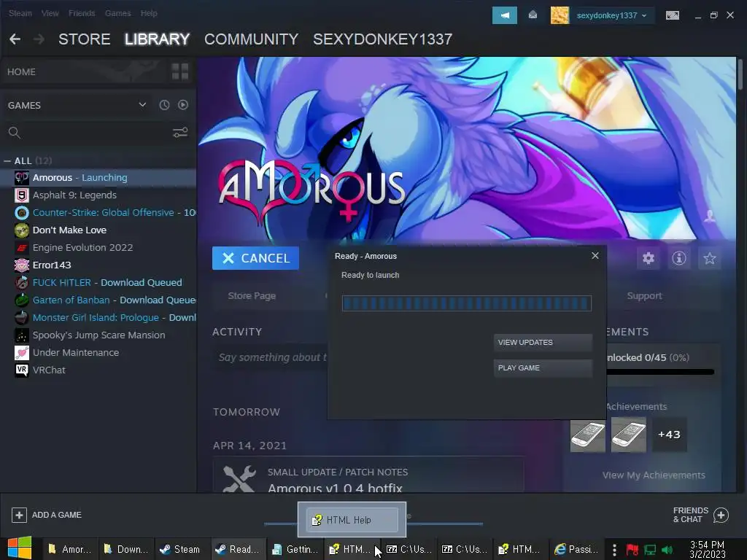Click the red flag tray icon
Viewport: 747px width, 560px height.
click(632, 550)
